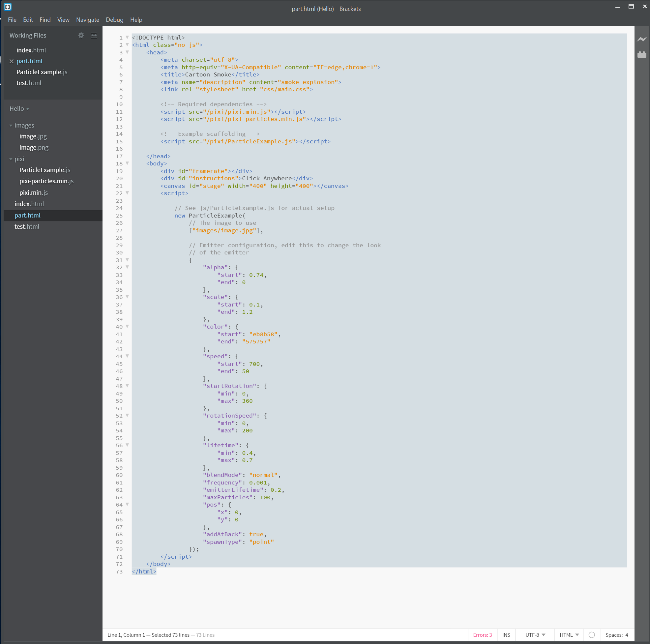The image size is (650, 644).
Task: Open the Extension Manager brick icon
Action: (x=641, y=54)
